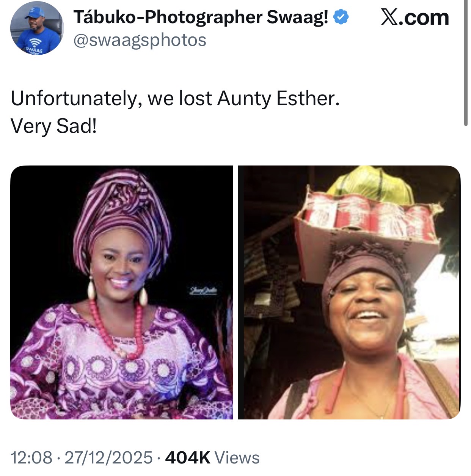Click the X logo in X.com
The image size is (471, 476).
[x=389, y=17]
